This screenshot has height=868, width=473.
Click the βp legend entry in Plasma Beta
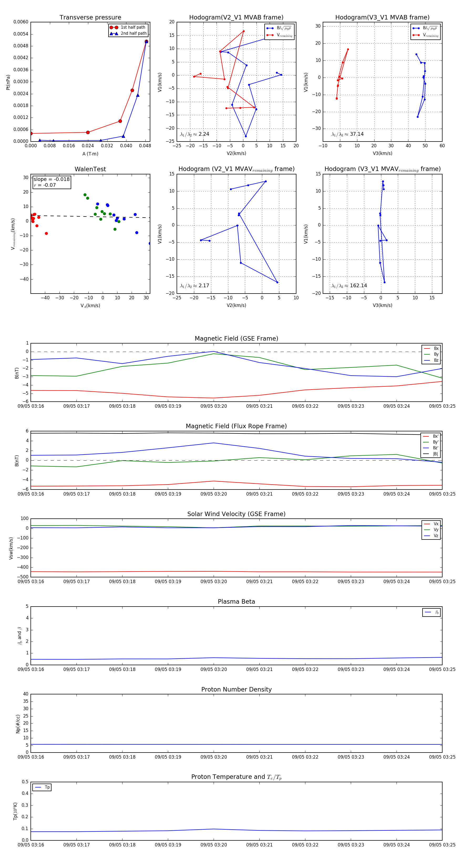431,612
